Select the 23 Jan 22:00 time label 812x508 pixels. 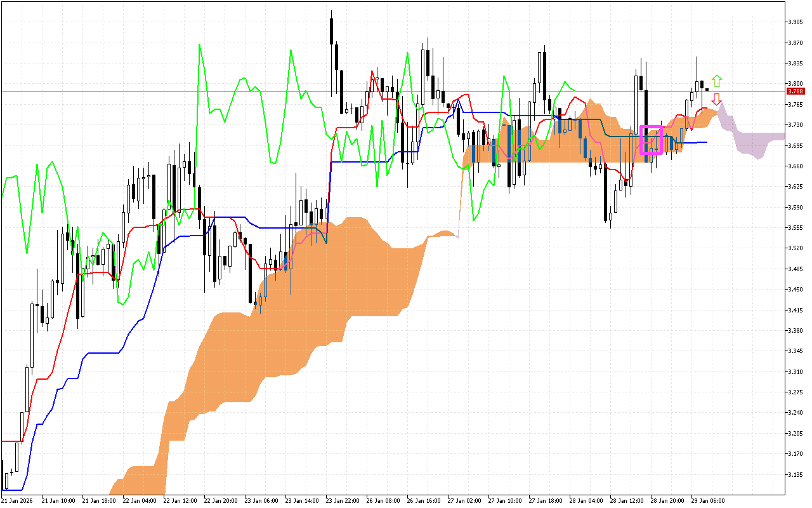coord(342,501)
